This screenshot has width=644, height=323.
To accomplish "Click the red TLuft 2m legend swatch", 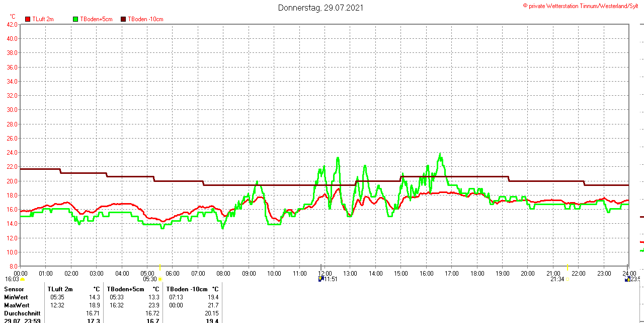I will coord(28,19).
